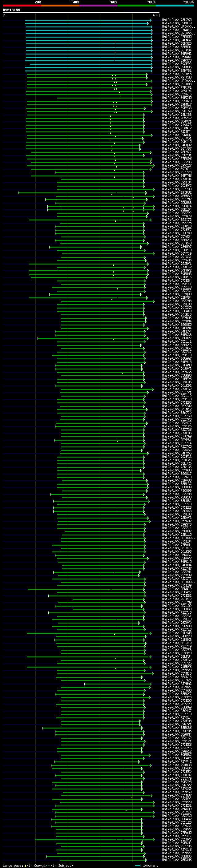
Task: Click the UniRef100_C0HI45 label
Action: click(x=177, y=142)
